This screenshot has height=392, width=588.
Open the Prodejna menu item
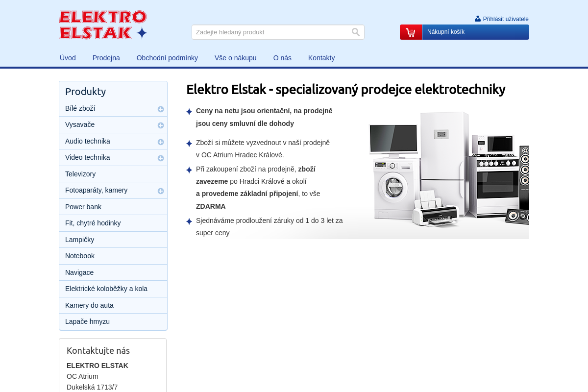click(106, 58)
